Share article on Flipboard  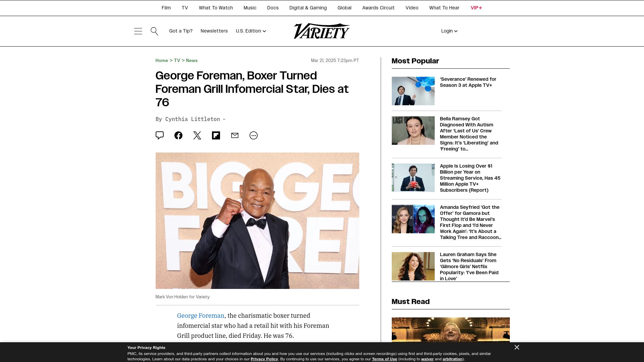pyautogui.click(x=216, y=135)
